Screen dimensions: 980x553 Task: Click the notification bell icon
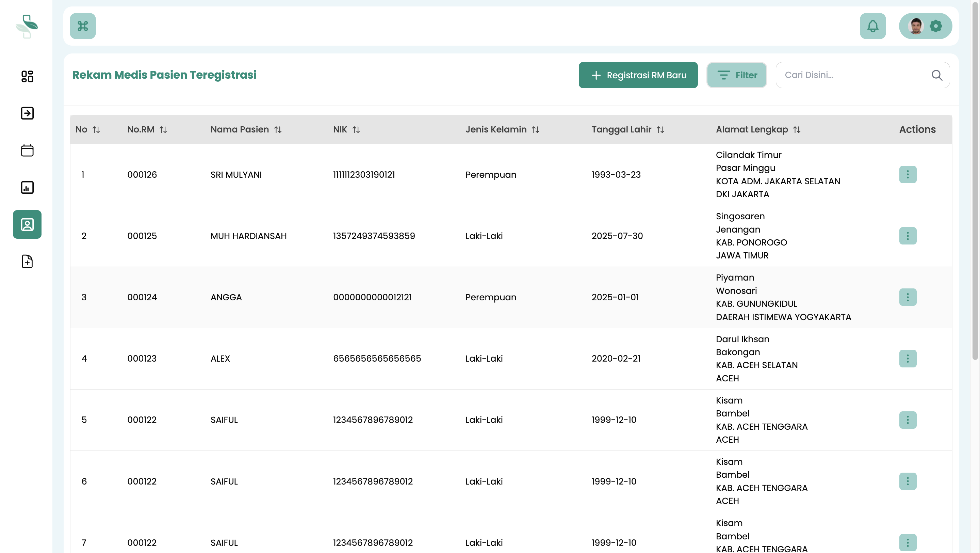pyautogui.click(x=872, y=26)
